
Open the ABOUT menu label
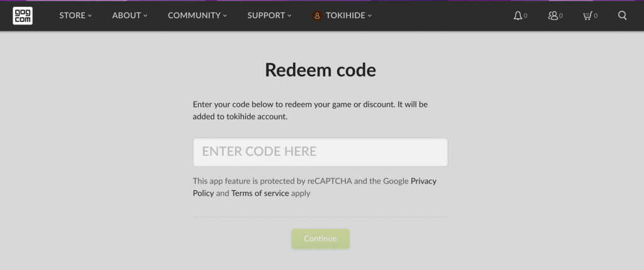point(126,16)
